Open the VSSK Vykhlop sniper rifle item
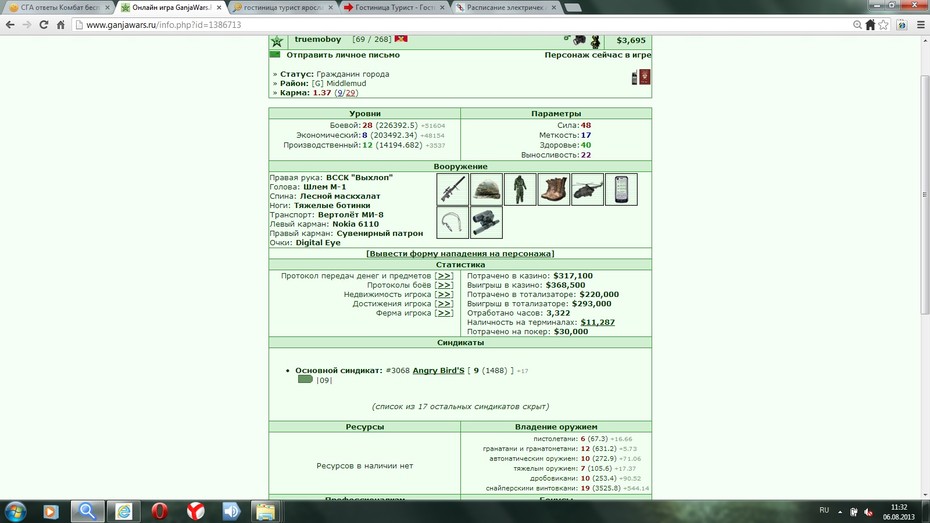The image size is (930, 523). (x=453, y=189)
